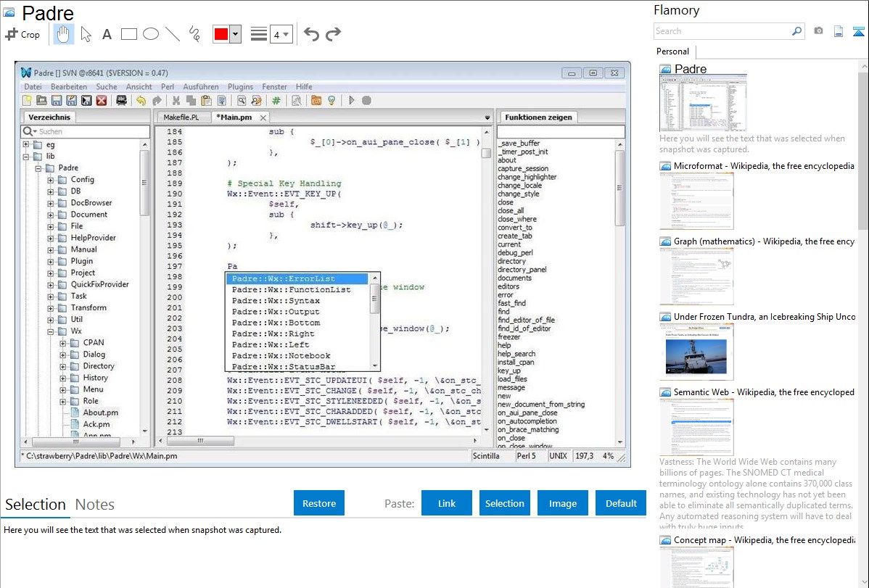Click the camera capture snapshot icon
Screen dimensions: 869x588
click(x=818, y=31)
